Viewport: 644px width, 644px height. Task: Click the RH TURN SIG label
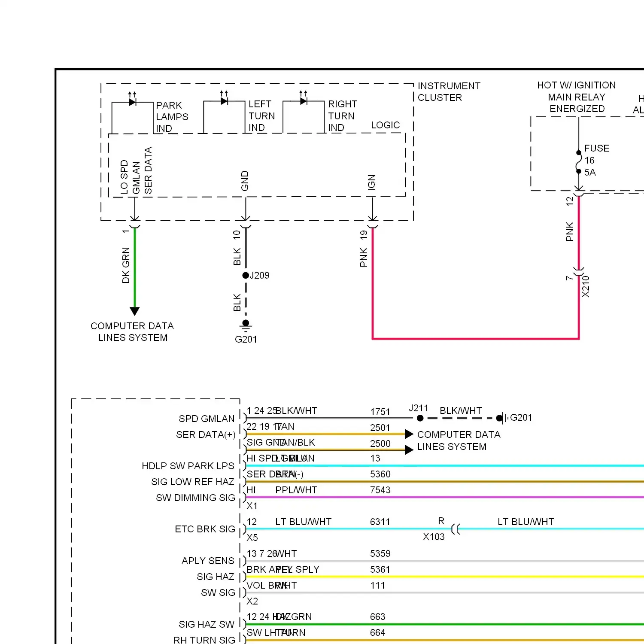pos(204,640)
